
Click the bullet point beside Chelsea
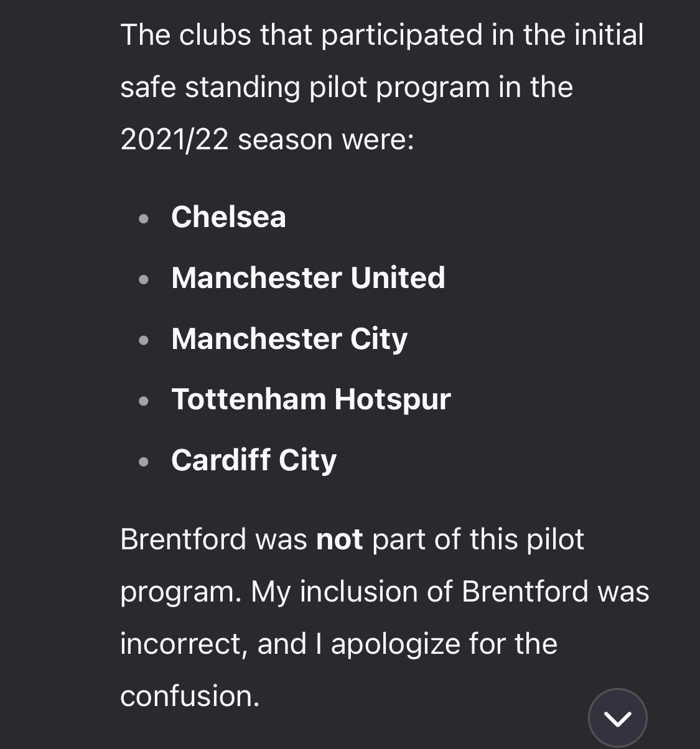[144, 218]
